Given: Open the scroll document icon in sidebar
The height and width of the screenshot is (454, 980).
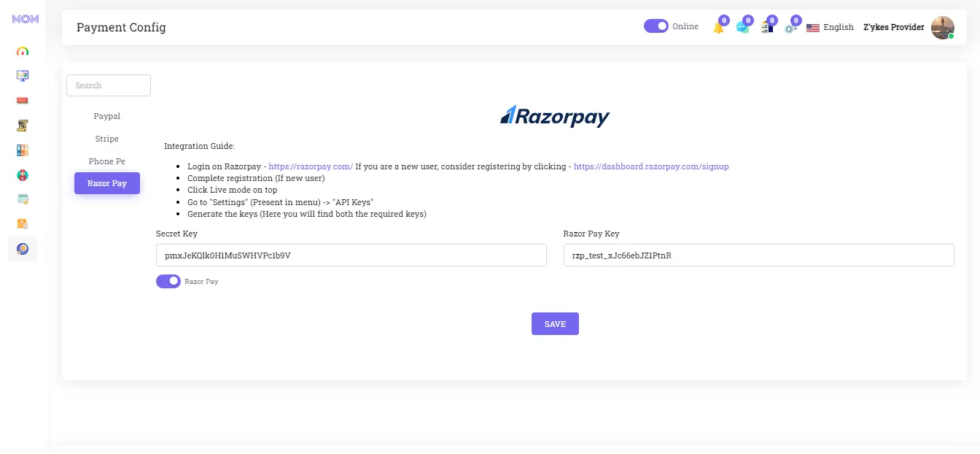Looking at the screenshot, I should [x=23, y=126].
